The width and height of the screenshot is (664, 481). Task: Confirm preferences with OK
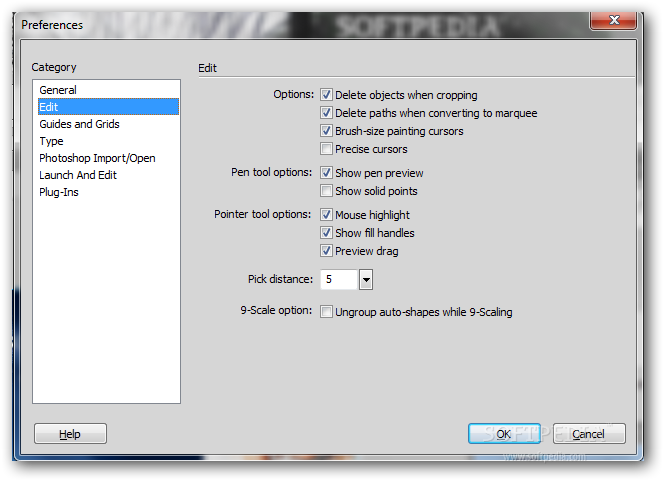(504, 434)
